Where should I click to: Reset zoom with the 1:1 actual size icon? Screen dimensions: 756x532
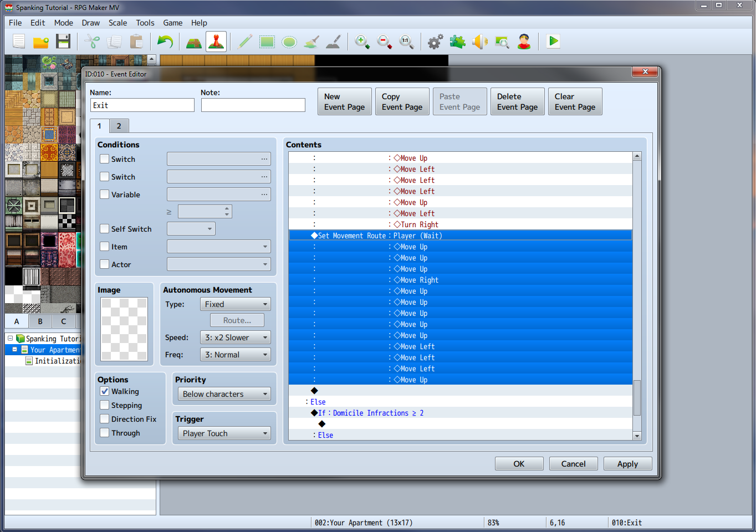(x=407, y=42)
